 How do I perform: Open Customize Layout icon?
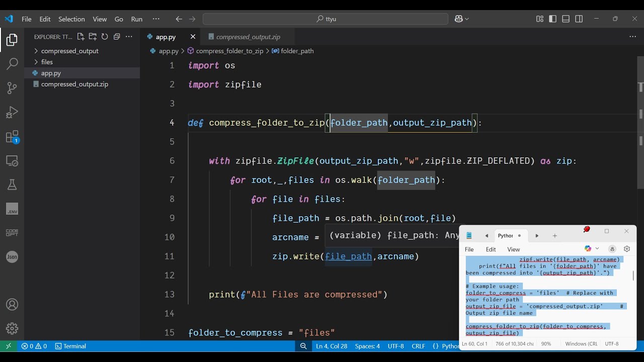point(540,19)
